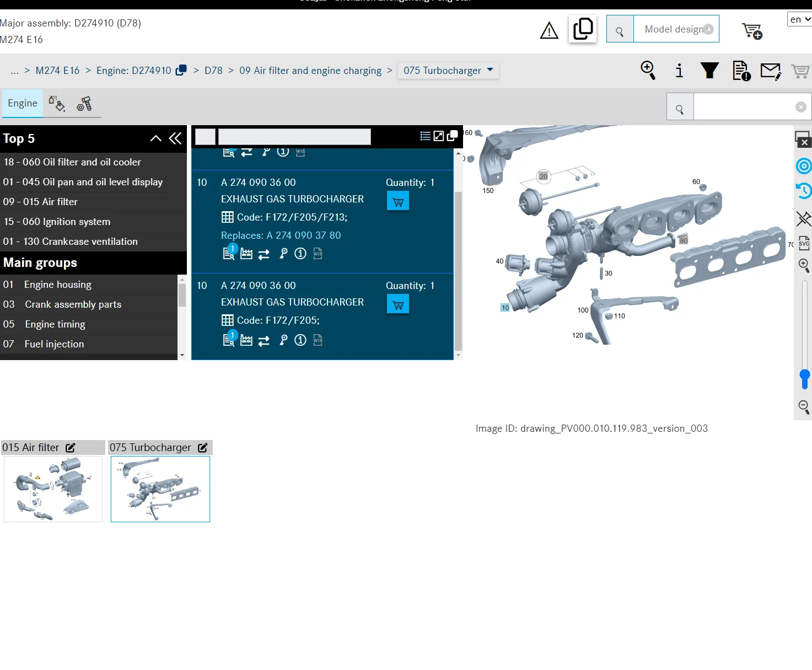Export the drawing as SVG

click(x=804, y=244)
